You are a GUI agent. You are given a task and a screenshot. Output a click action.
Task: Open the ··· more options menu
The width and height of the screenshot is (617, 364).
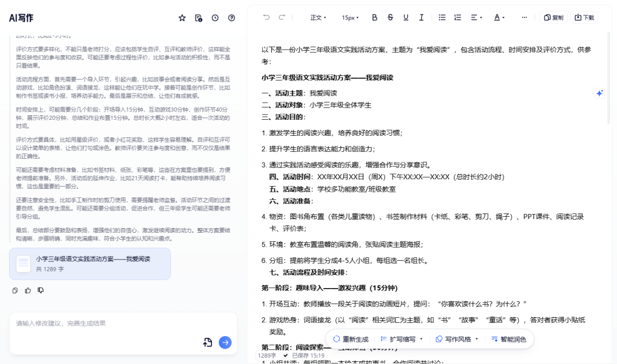(524, 18)
